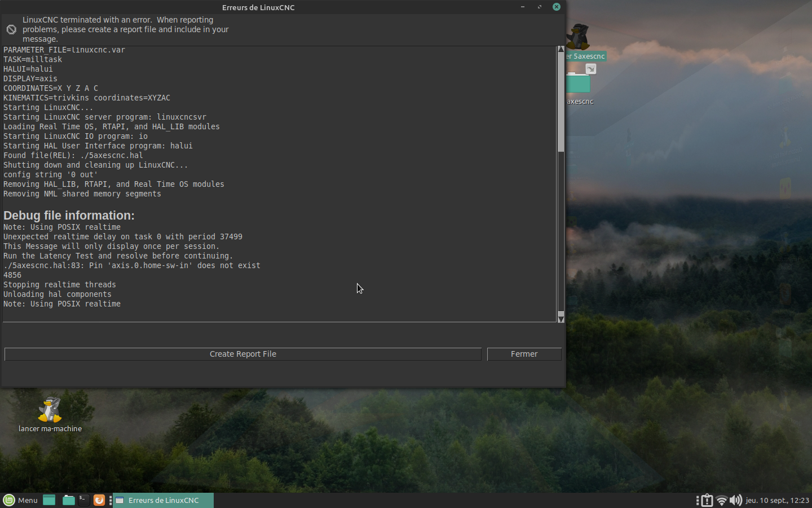
Task: Maximize the Erreurs de LinuxCNC window
Action: (540, 7)
